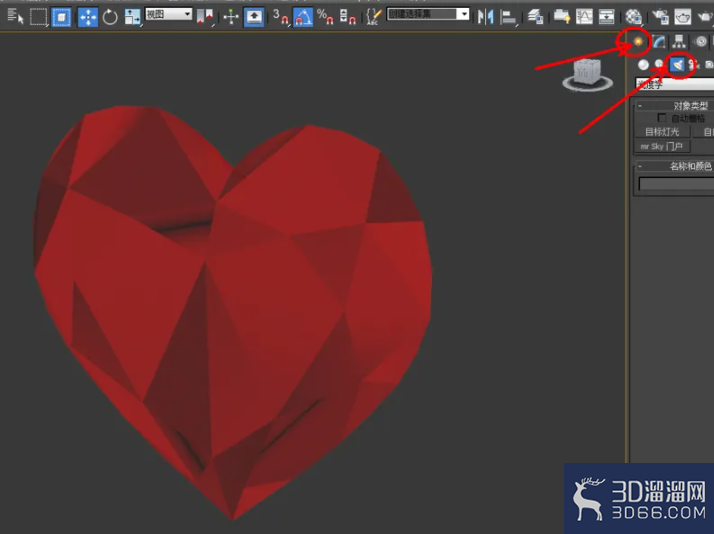The image size is (714, 534).
Task: Open the Curve Editor
Action: (584, 17)
